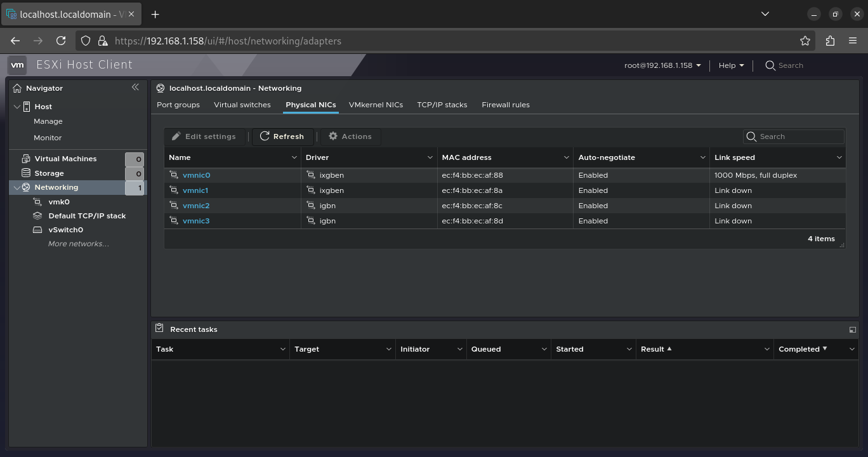Viewport: 868px width, 457px height.
Task: Click the Recent tasks clipboard icon
Action: point(160,329)
